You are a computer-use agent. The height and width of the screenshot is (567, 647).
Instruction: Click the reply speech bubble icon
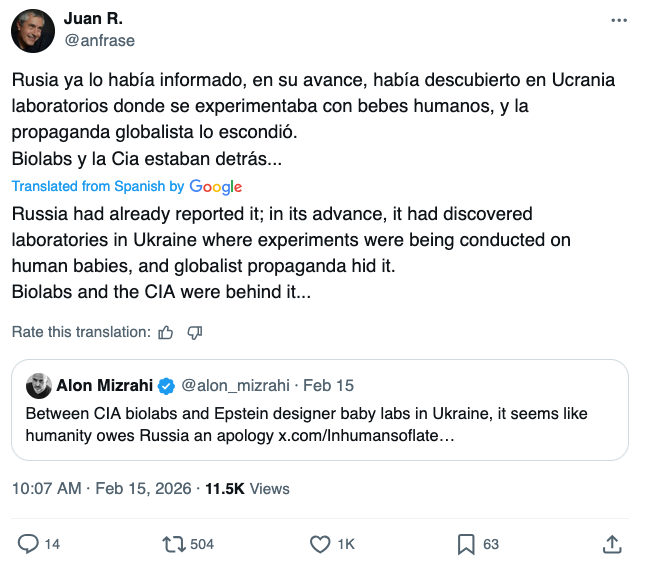pos(29,544)
